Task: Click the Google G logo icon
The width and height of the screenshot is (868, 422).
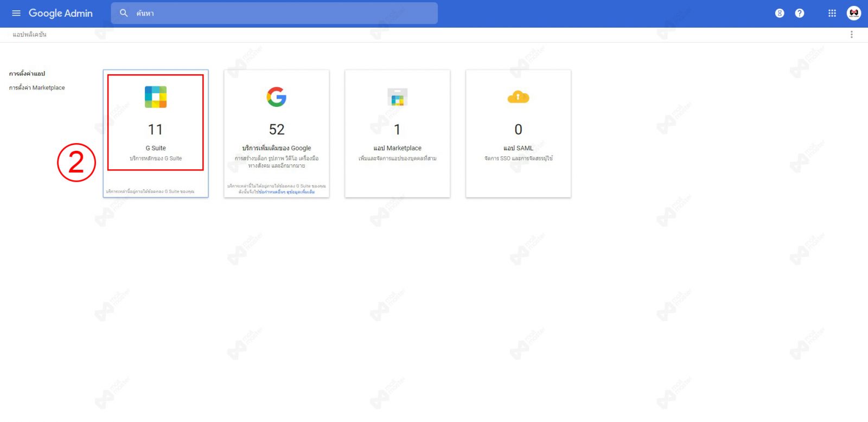Action: pos(277,97)
